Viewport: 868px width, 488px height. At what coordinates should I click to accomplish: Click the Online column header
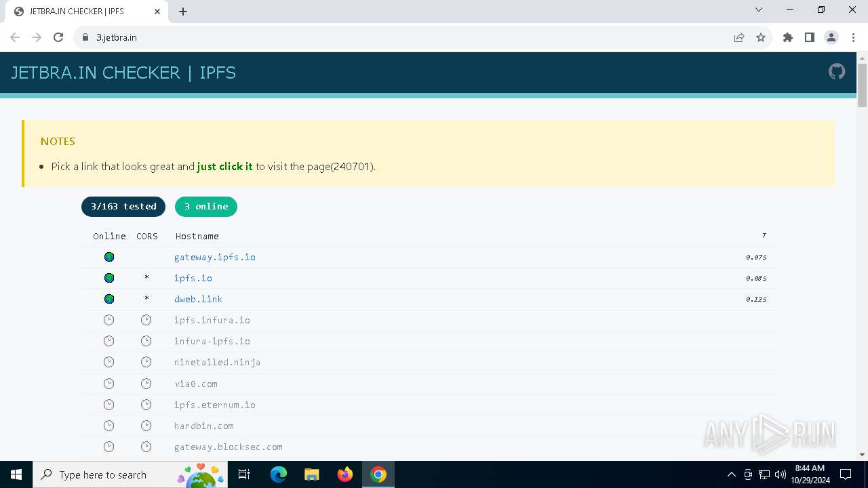[110, 236]
